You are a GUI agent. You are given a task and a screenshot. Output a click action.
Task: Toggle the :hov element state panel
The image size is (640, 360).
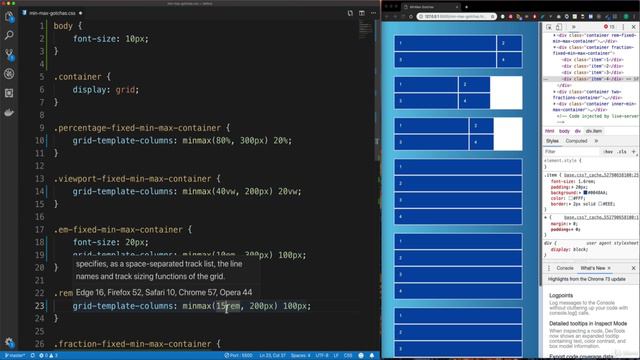[608, 151]
